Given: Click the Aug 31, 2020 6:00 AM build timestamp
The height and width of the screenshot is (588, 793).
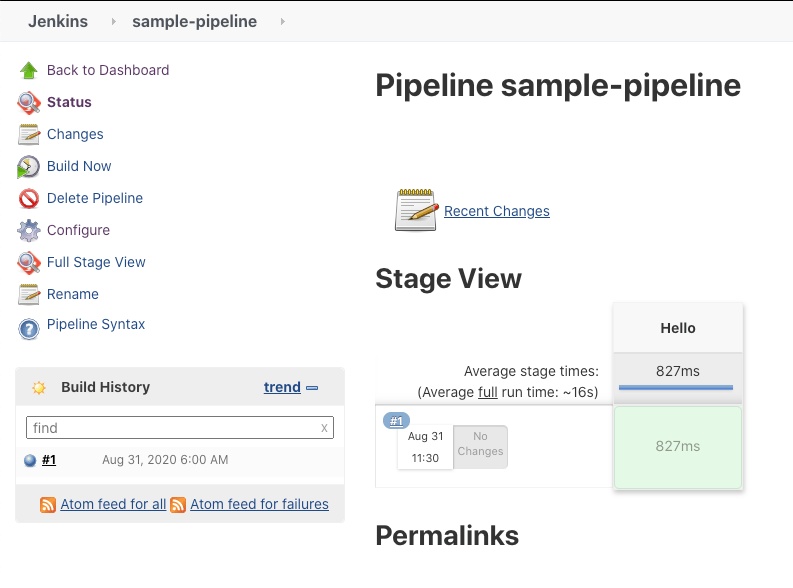Looking at the screenshot, I should [165, 460].
